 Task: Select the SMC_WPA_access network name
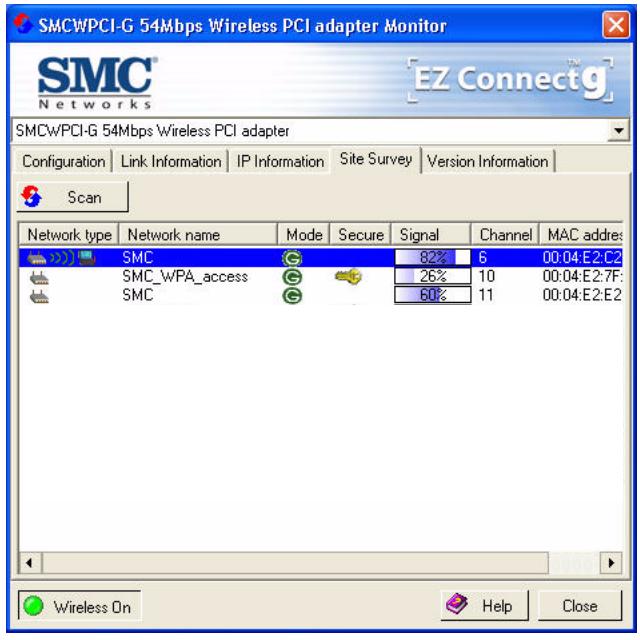[185, 276]
